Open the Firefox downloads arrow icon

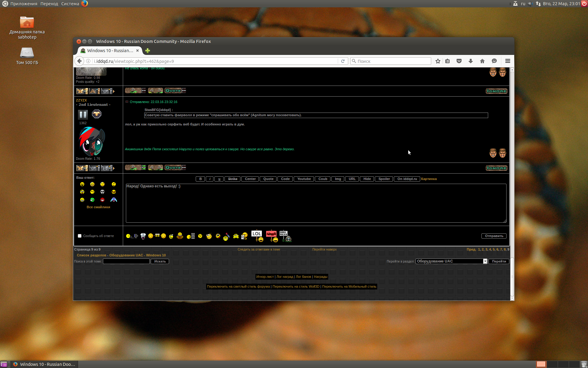tap(470, 61)
